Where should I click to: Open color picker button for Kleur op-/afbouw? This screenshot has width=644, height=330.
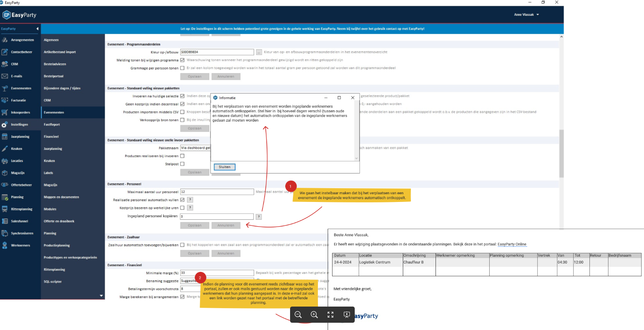(x=259, y=52)
